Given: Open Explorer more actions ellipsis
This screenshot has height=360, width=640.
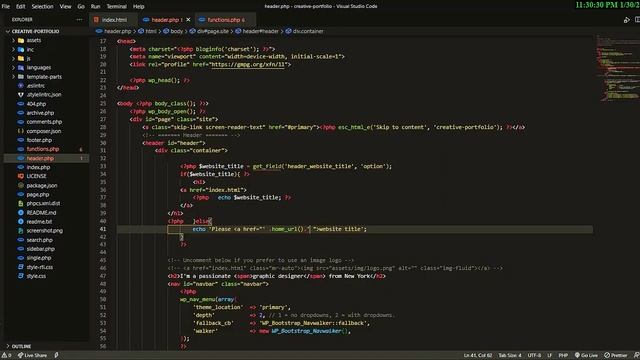Looking at the screenshot, I should point(79,20).
